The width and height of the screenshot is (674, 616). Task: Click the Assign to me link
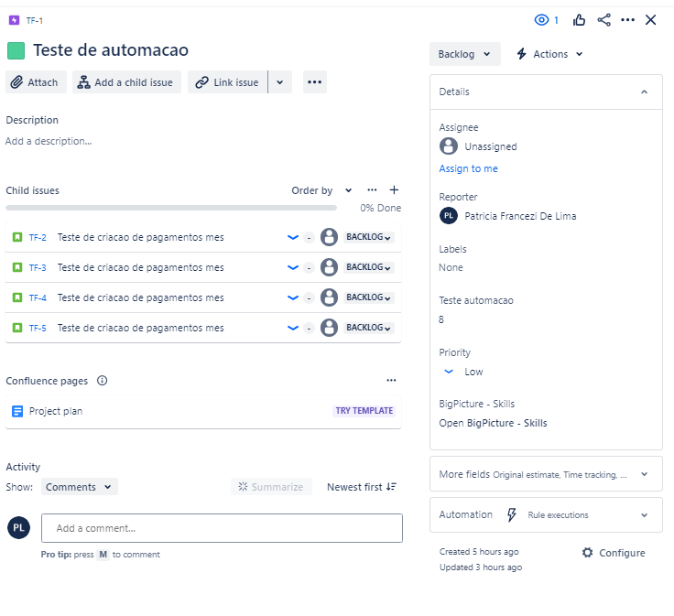pos(468,168)
